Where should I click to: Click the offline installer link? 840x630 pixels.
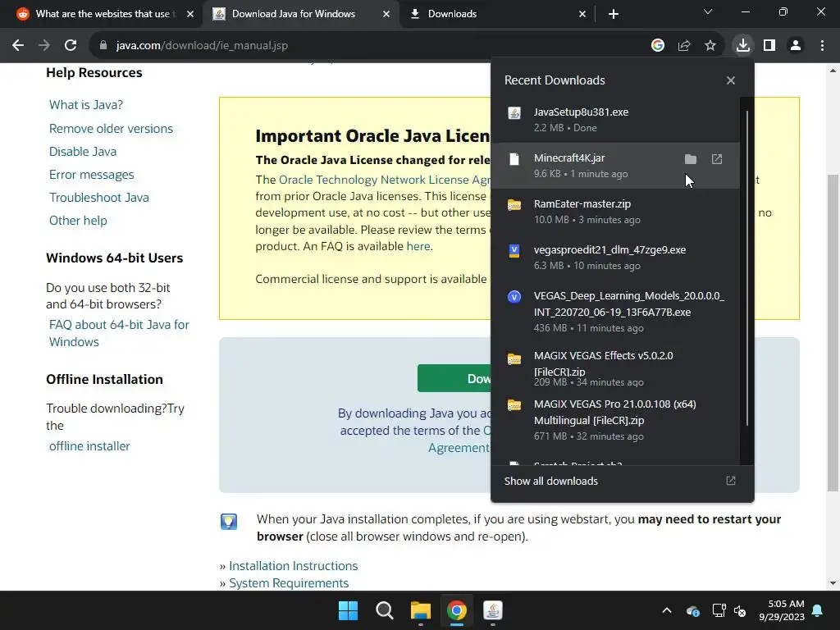tap(89, 446)
